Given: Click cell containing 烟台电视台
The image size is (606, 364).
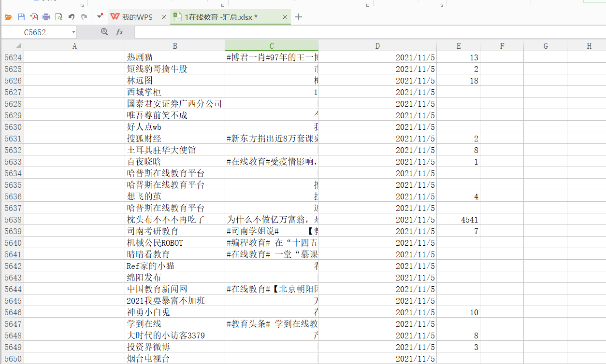Looking at the screenshot, I should [x=175, y=359].
